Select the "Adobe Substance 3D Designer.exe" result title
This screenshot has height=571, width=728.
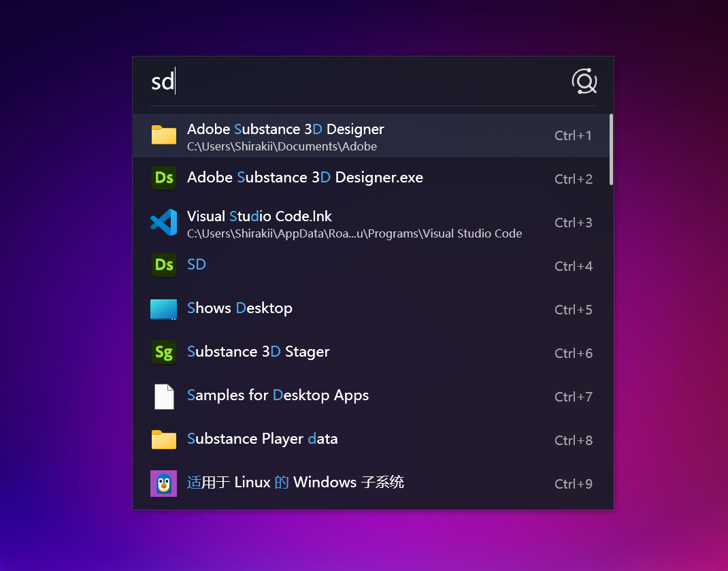305,178
